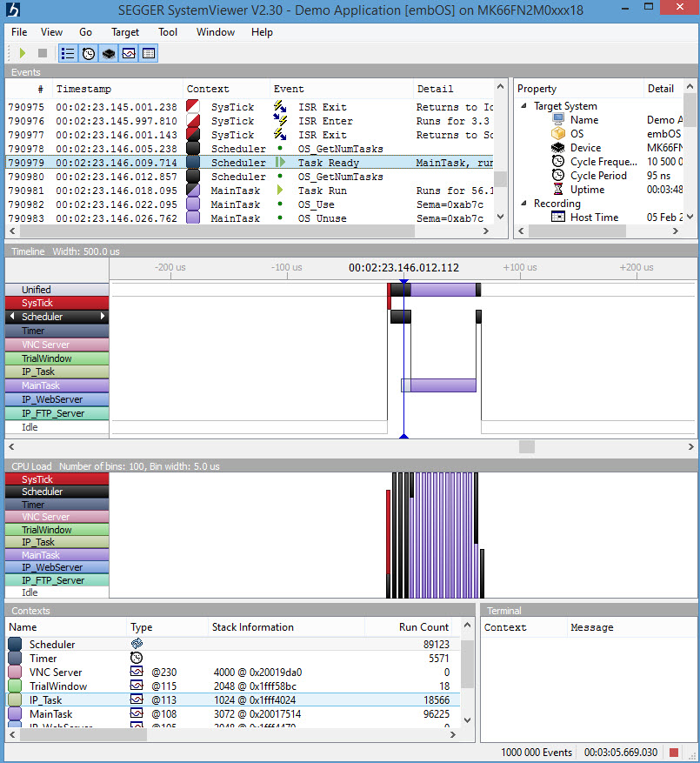Screen dimensions: 700x763
Task: Click the Scheduler row left arrow in timeline
Action: tap(12, 317)
